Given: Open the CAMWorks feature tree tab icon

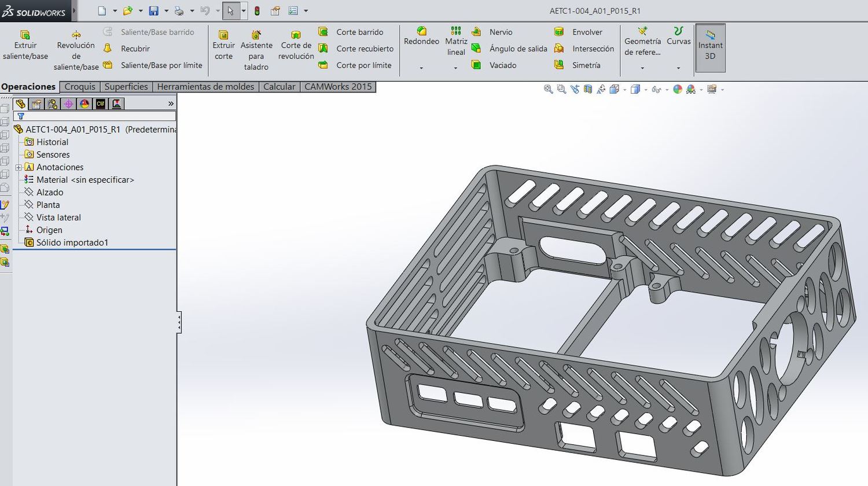Looking at the screenshot, I should point(101,104).
